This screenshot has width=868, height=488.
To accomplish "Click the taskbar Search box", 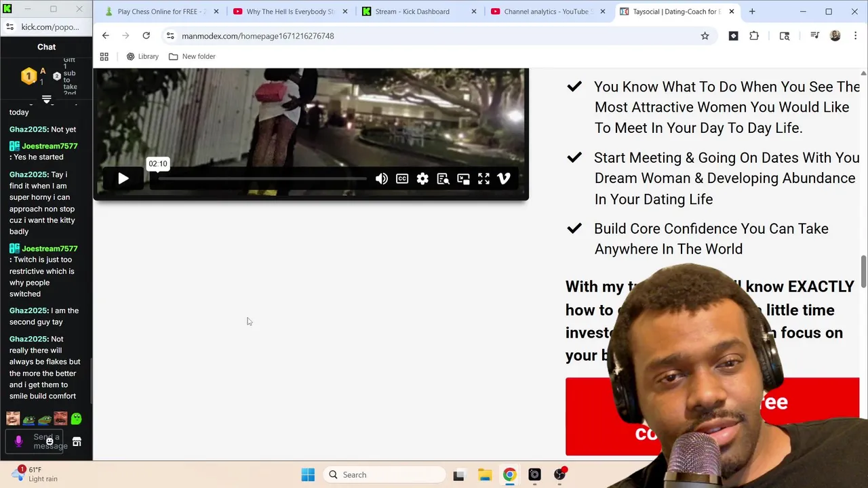I will coord(384,474).
